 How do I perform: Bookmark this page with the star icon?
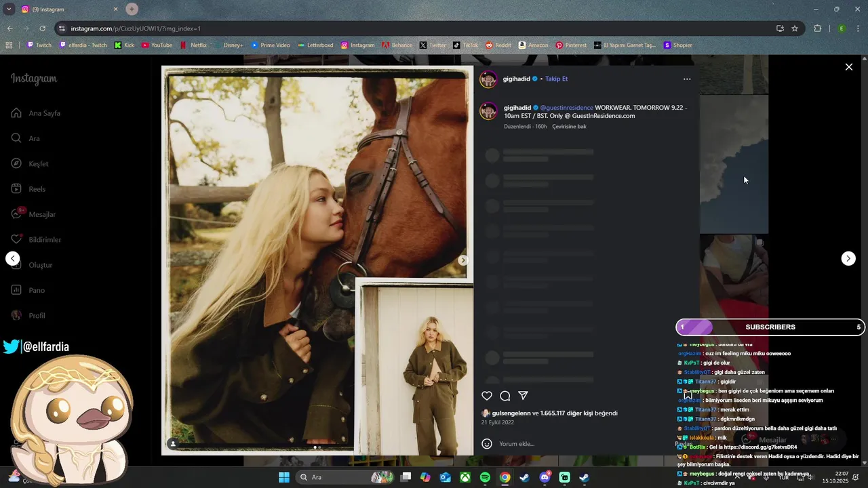coord(795,28)
